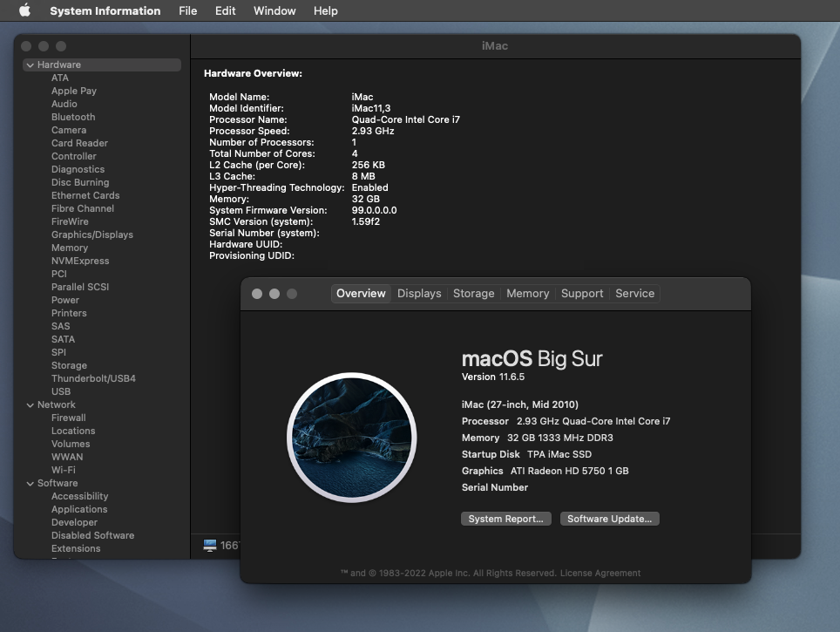Select Disc Burning in the sidebar
This screenshot has width=840, height=632.
coord(80,182)
